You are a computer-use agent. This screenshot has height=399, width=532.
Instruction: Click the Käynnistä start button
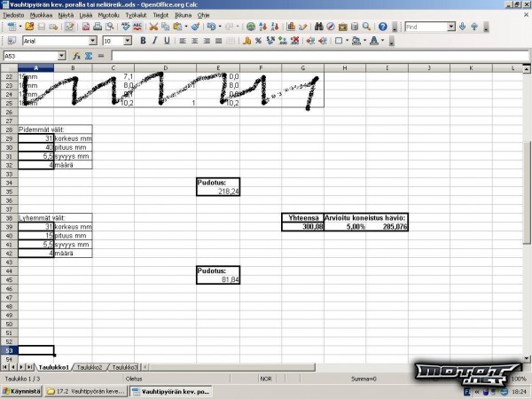point(21,391)
